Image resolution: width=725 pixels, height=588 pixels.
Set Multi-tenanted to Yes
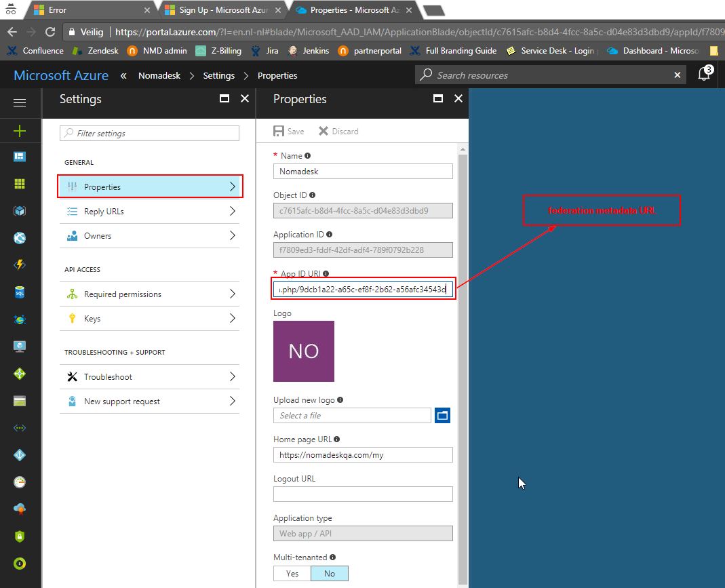click(292, 573)
